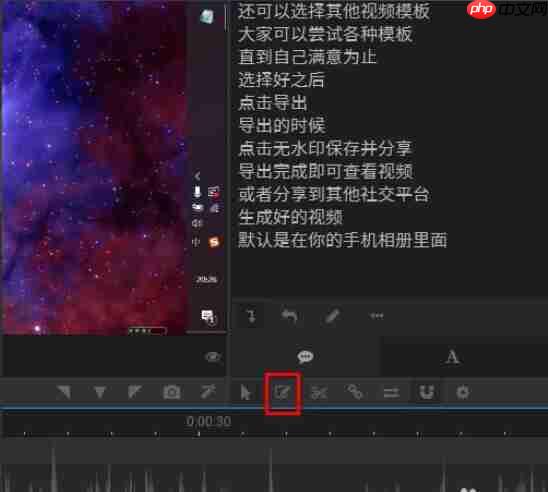Select the red-highlighted edit pencil tool
The image size is (548, 492).
pos(282,392)
